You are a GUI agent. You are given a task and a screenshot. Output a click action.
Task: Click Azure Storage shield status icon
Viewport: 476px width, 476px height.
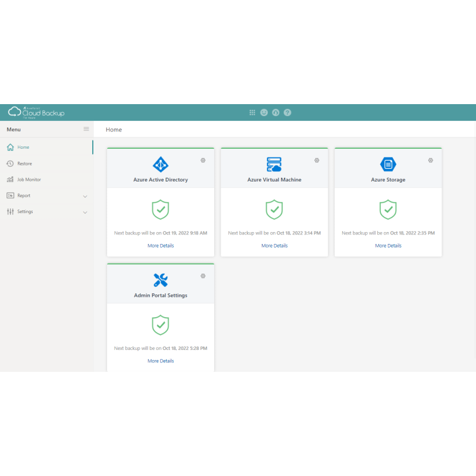388,209
